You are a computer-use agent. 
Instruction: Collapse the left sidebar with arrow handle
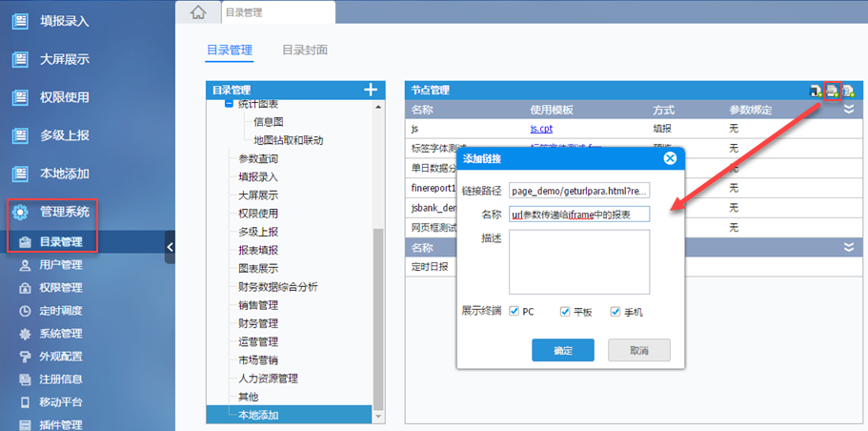click(170, 247)
